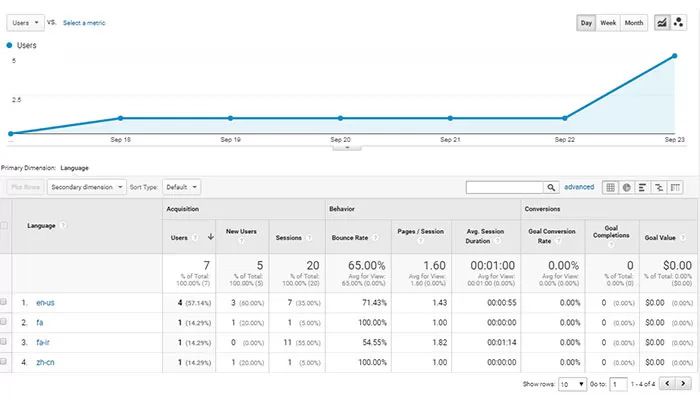
Task: Click the help icon beside Goal Value
Action: coord(683,238)
